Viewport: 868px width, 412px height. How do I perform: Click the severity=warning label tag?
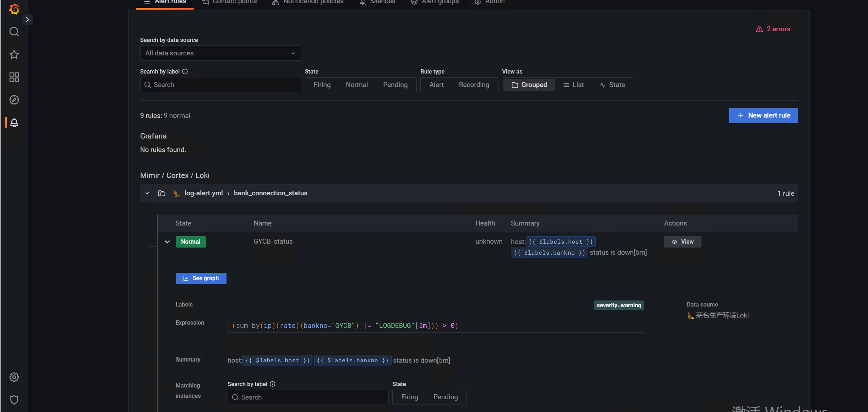tap(619, 305)
